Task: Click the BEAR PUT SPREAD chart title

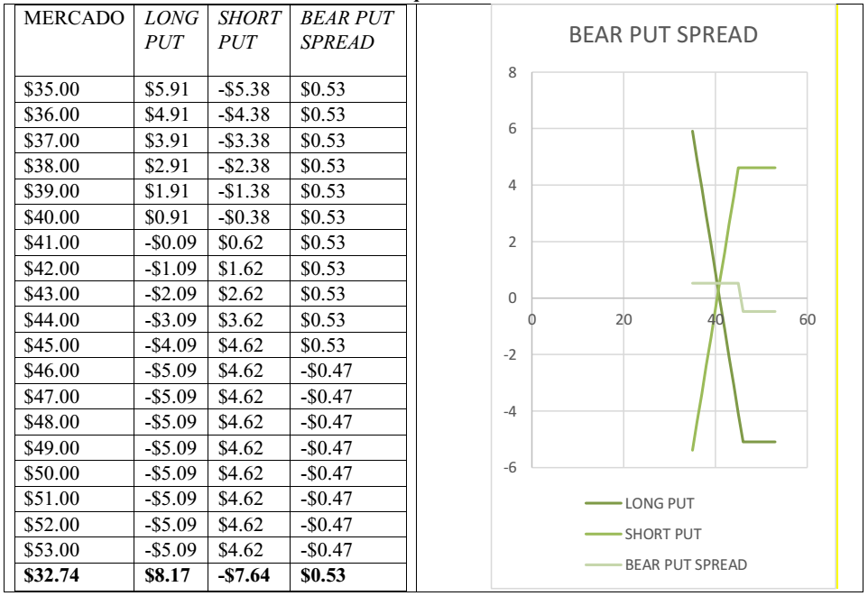Action: click(x=662, y=35)
